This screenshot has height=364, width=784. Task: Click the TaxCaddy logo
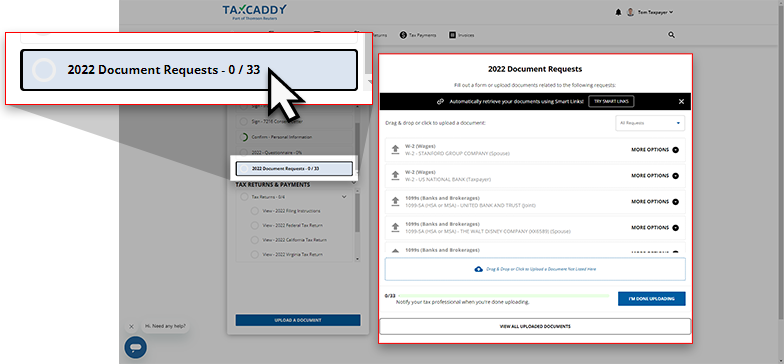coord(254,12)
